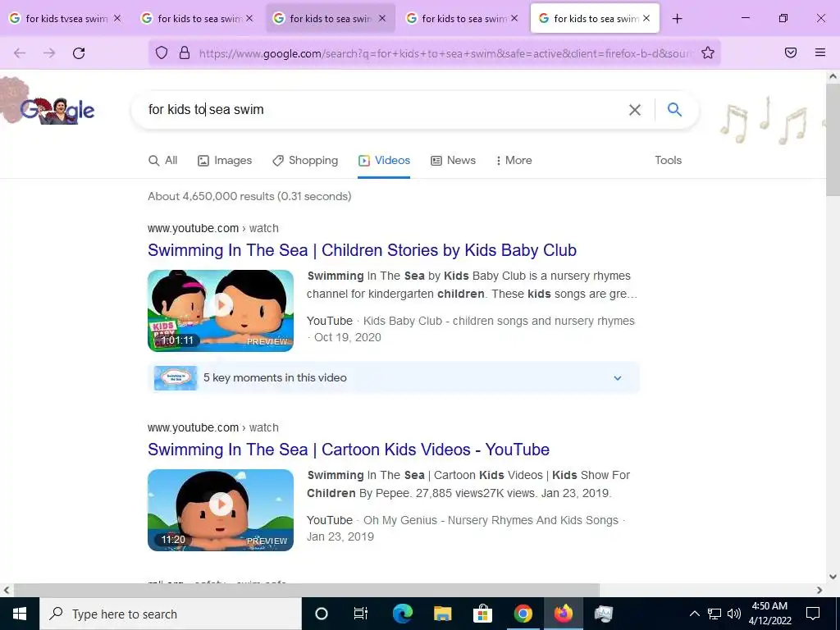Screen dimensions: 840x630
Task: Bookmark this page with the star icon
Action: pyautogui.click(x=708, y=52)
